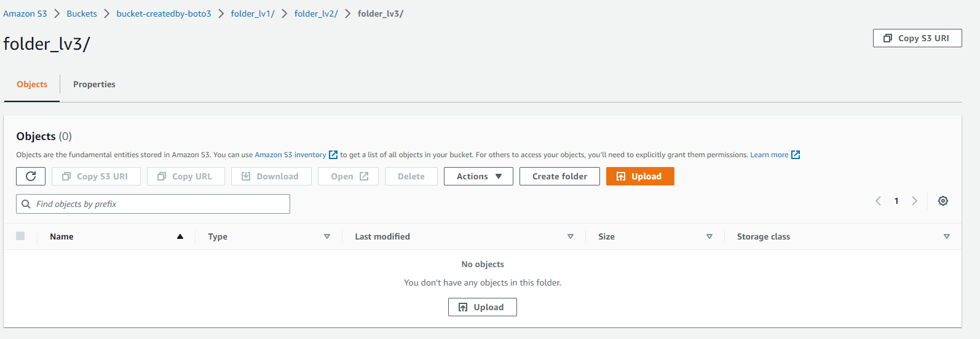The image size is (980, 339).
Task: Click the No objects message text
Action: tap(483, 264)
